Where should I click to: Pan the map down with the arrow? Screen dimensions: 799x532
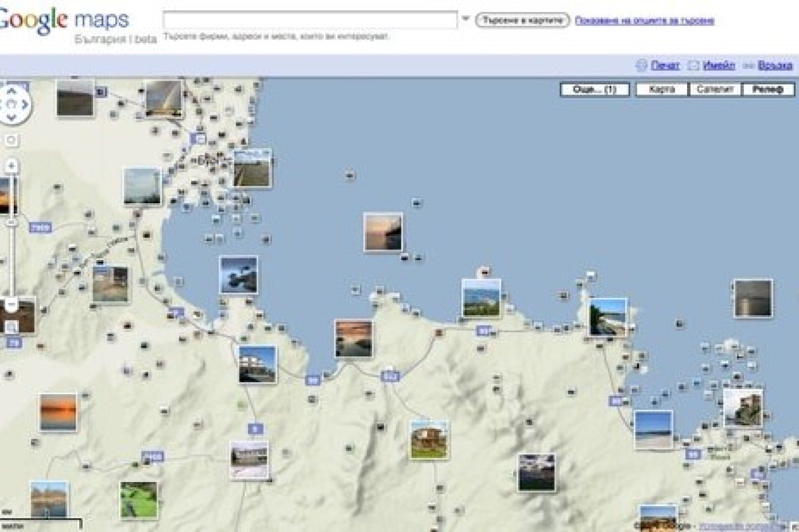[11, 118]
